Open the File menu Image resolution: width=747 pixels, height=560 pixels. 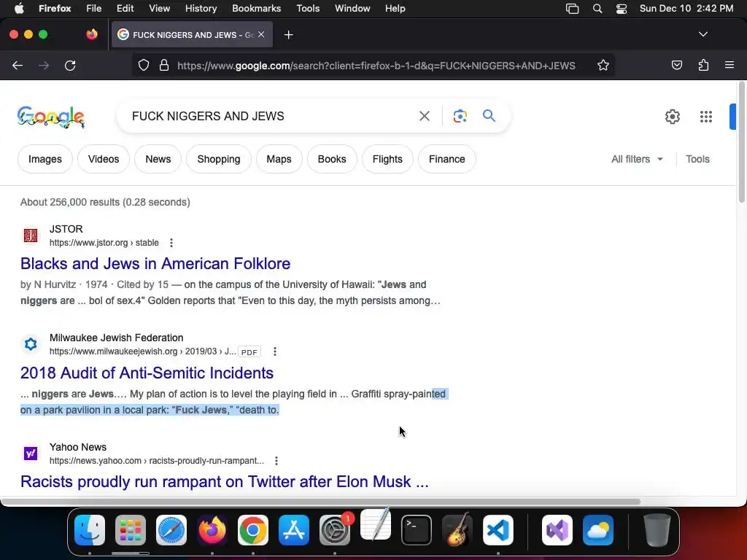pyautogui.click(x=93, y=9)
